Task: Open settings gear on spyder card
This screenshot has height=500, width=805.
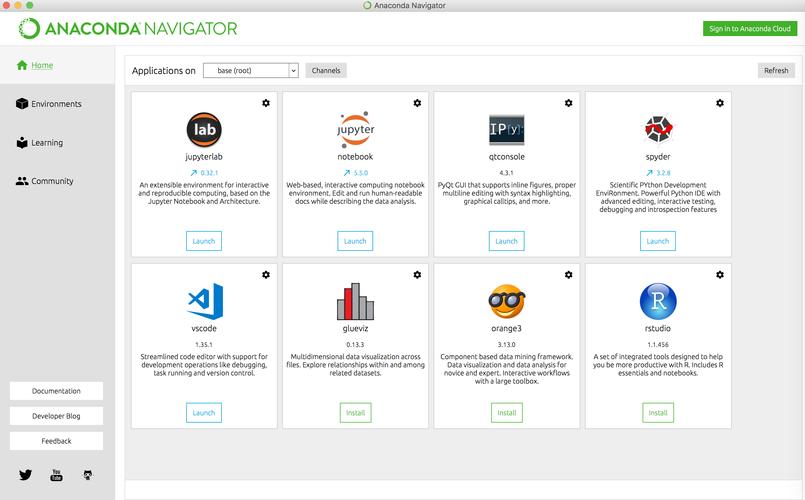Action: 720,103
